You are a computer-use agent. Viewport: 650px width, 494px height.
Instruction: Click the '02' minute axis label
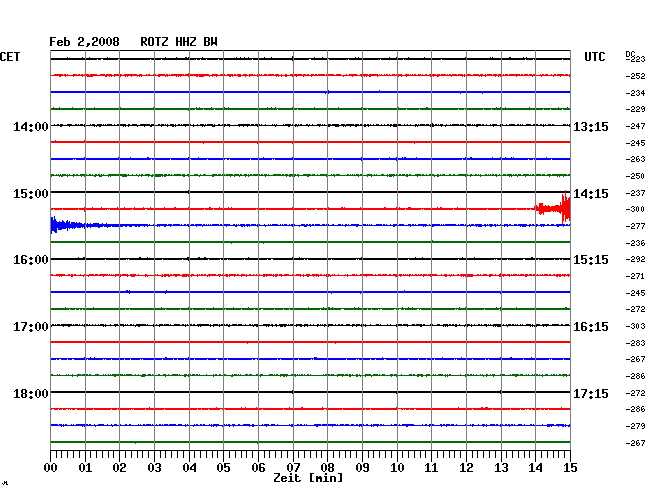pos(119,468)
